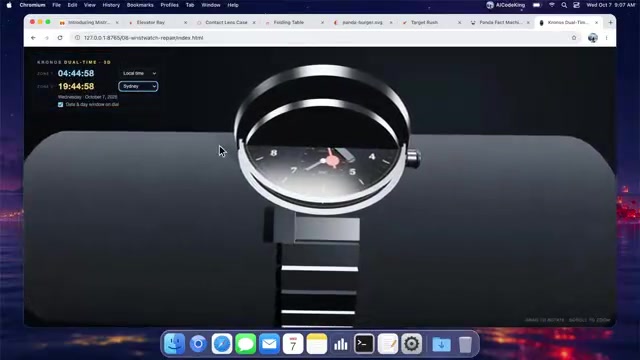Click the AICodeKing menu bar item
Viewport: 640px width, 360px height.
[x=506, y=5]
